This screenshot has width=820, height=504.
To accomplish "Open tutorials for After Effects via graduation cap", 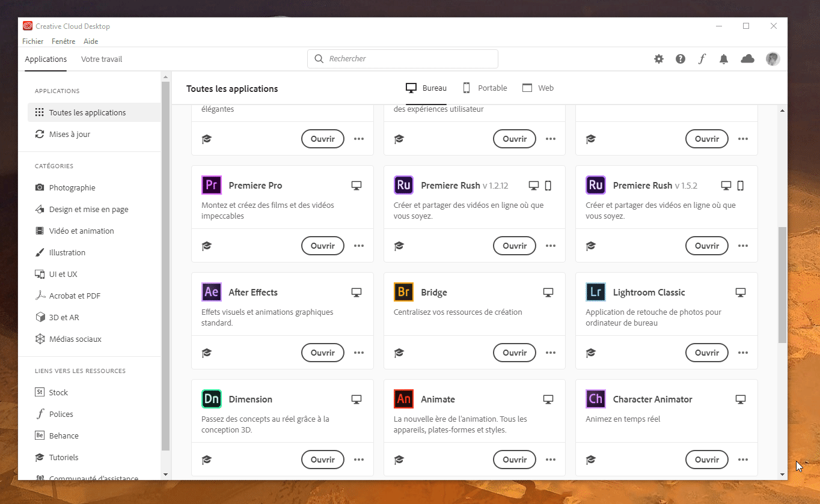I will [207, 353].
